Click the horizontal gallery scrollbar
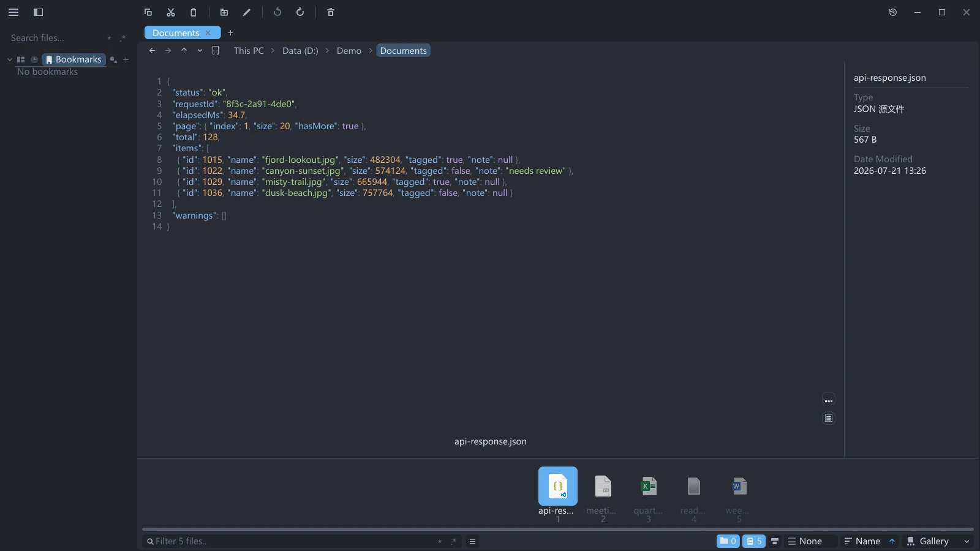This screenshot has height=551, width=980. [557, 529]
